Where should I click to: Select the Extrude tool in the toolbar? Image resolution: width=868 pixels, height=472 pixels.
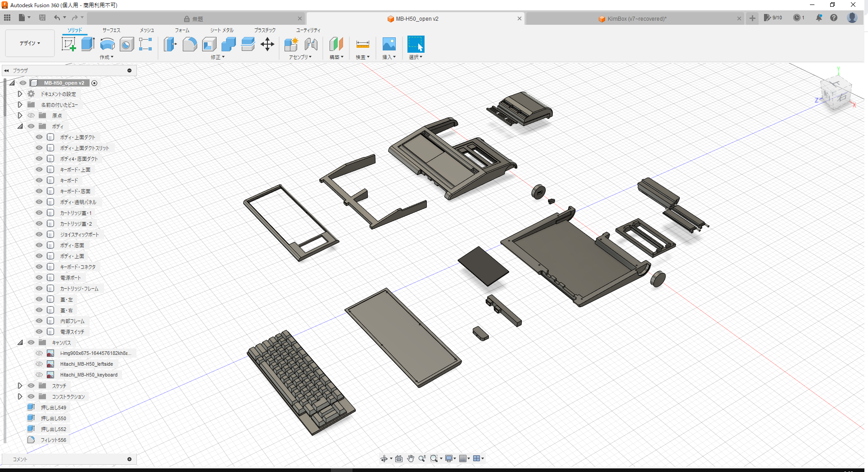coord(87,44)
